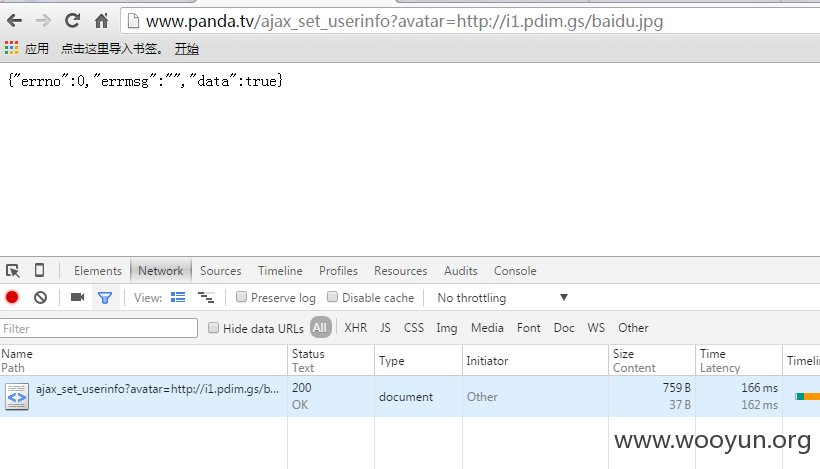Click the 200 status cell
Screen dimensions: 820x469
(x=302, y=388)
